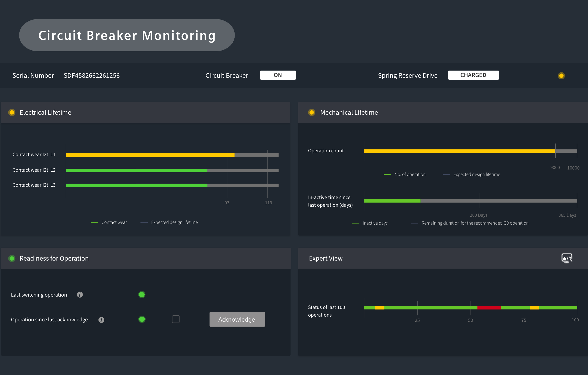The height and width of the screenshot is (375, 588).
Task: Tick the checkbox next to Acknowledge button
Action: point(176,319)
